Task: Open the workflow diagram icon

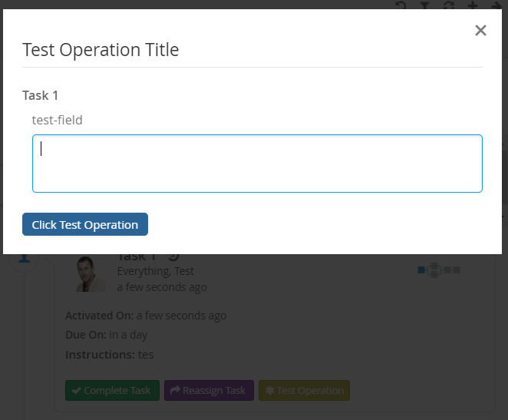Action: [x=438, y=270]
